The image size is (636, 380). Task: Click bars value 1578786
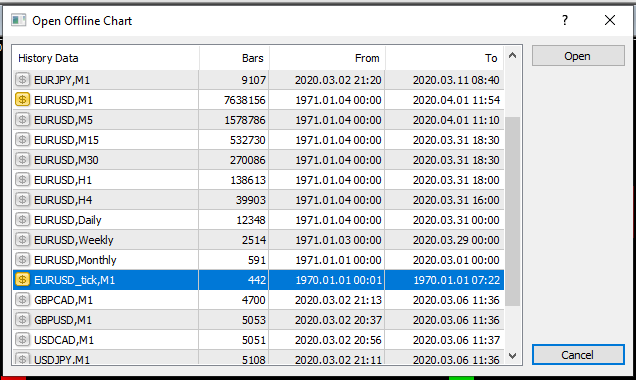tap(245, 120)
